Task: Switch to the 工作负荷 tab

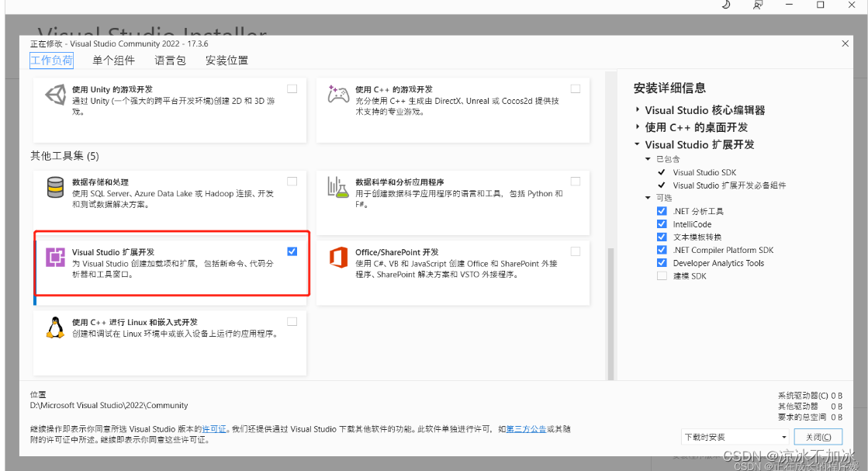Action: click(51, 61)
